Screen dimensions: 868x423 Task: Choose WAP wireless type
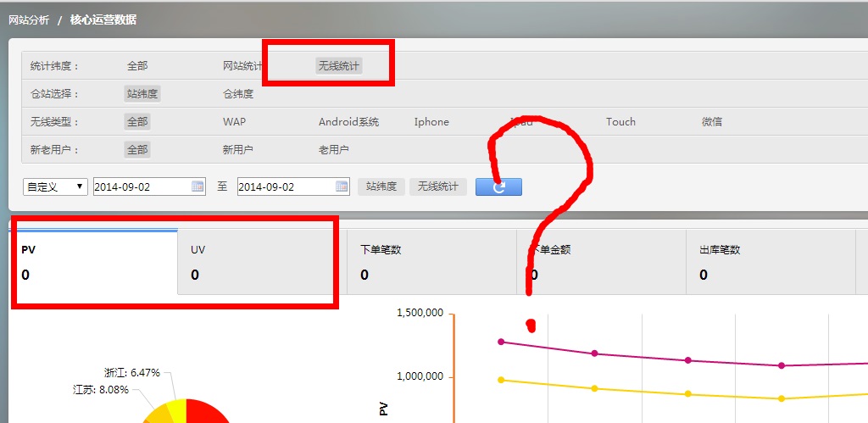point(234,122)
